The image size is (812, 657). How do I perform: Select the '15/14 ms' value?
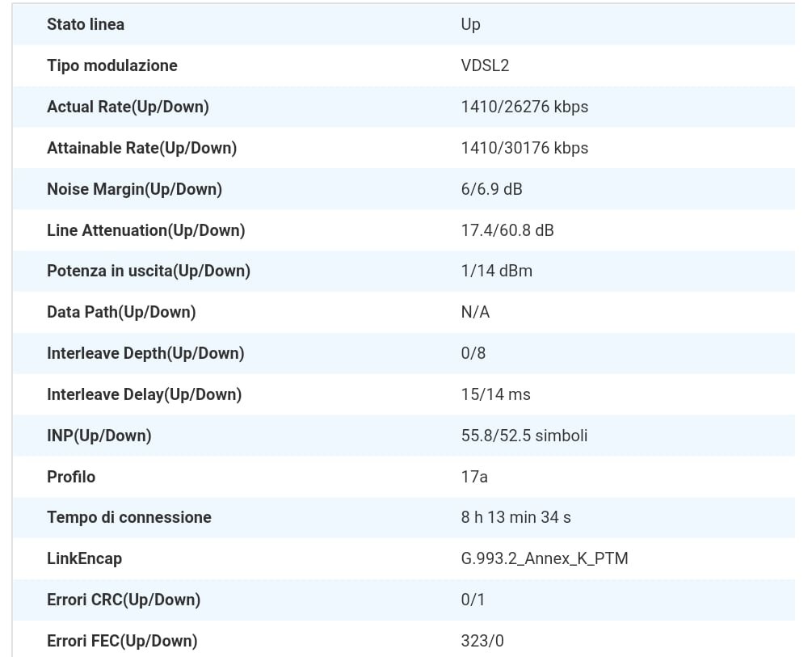496,395
